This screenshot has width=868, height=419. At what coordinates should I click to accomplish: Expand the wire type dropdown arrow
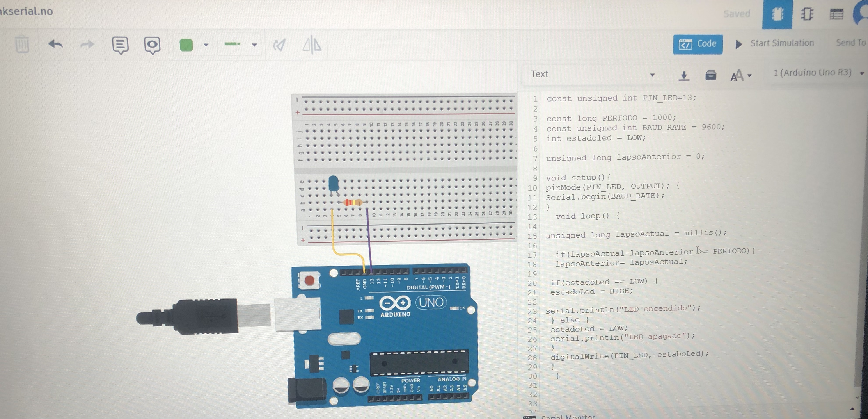pyautogui.click(x=254, y=45)
